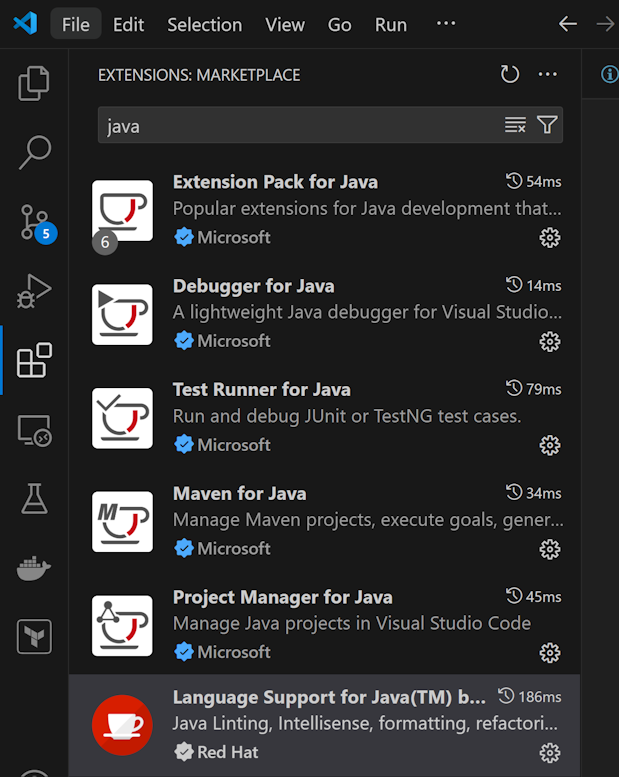This screenshot has height=777, width=619.
Task: Select the Debugger for Java title
Action: point(253,286)
